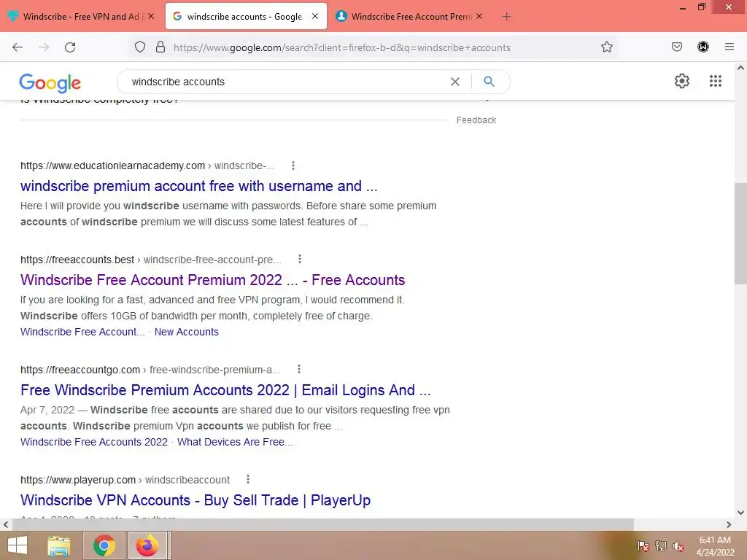The height and width of the screenshot is (560, 747).
Task: Open the Windows Start menu
Action: [18, 545]
